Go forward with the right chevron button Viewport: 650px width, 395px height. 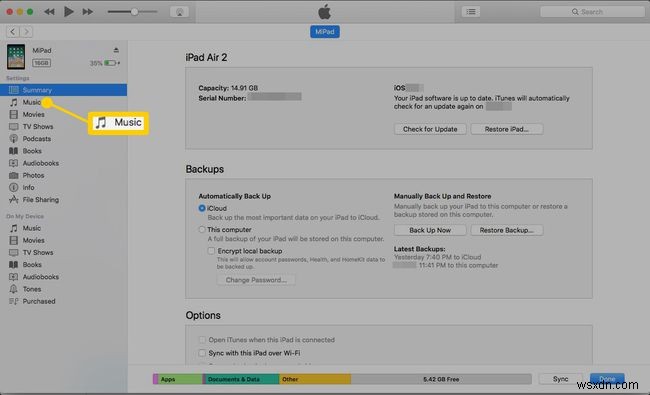point(27,32)
